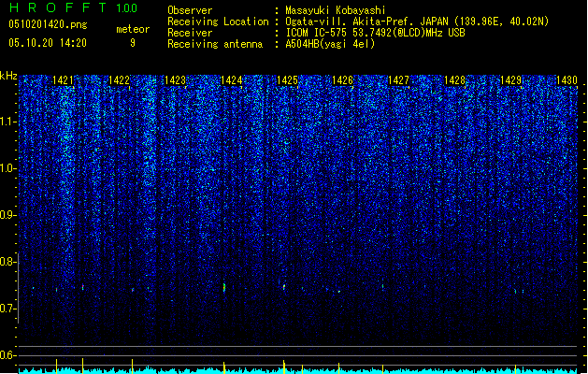Click the 1.0 frequency axis label
Image resolution: width=588 pixels, height=374 pixels.
click(x=7, y=168)
